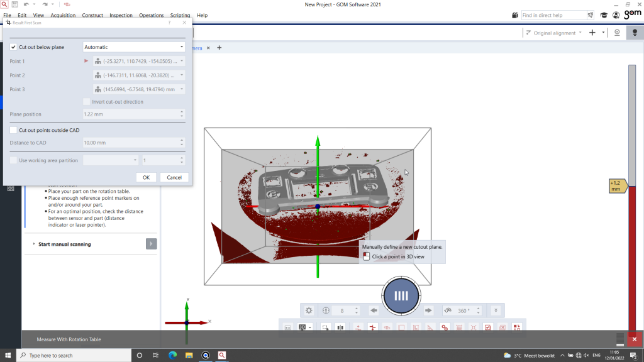Click the Find in direct help field
644x362 pixels.
(x=553, y=15)
